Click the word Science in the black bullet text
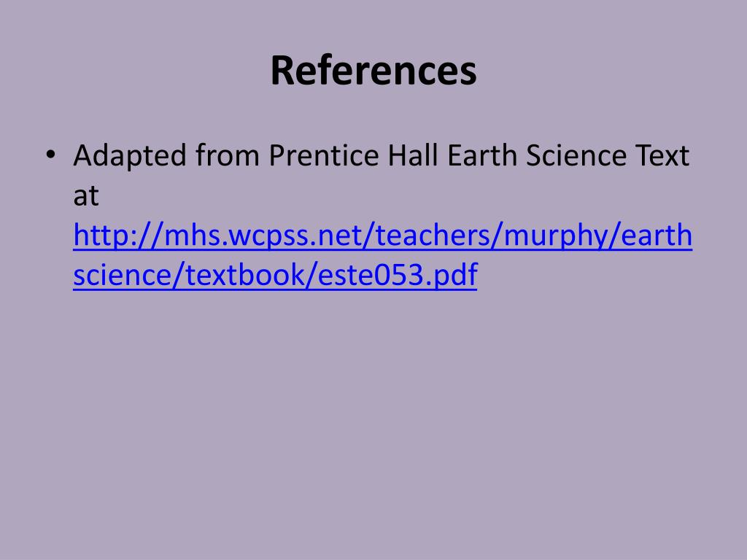This screenshot has width=747, height=560. click(x=576, y=155)
